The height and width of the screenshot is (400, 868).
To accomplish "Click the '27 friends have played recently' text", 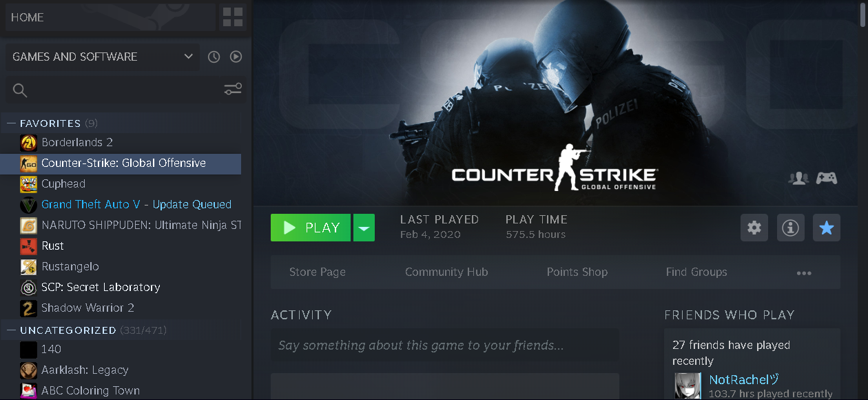I will click(731, 353).
